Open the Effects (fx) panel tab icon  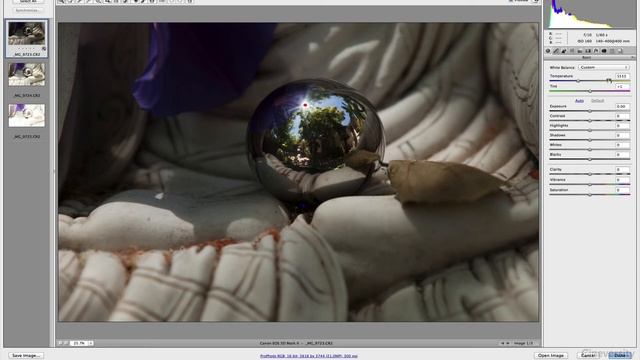point(596,51)
